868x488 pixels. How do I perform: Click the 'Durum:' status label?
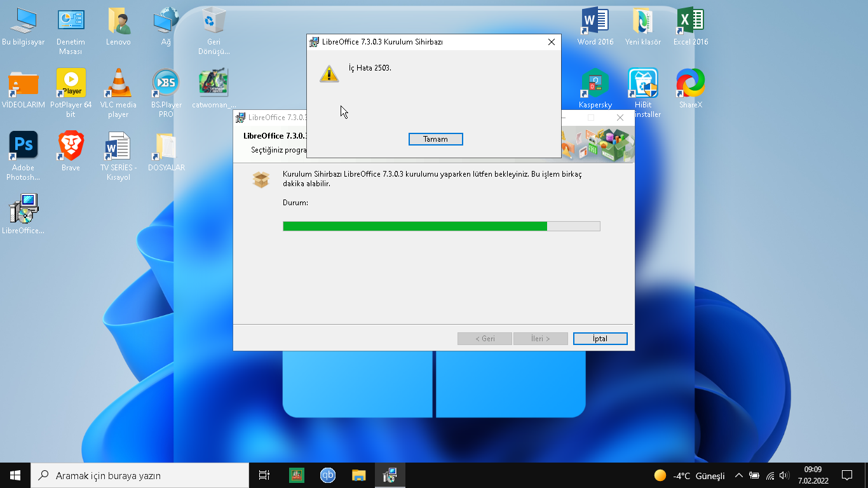click(295, 203)
